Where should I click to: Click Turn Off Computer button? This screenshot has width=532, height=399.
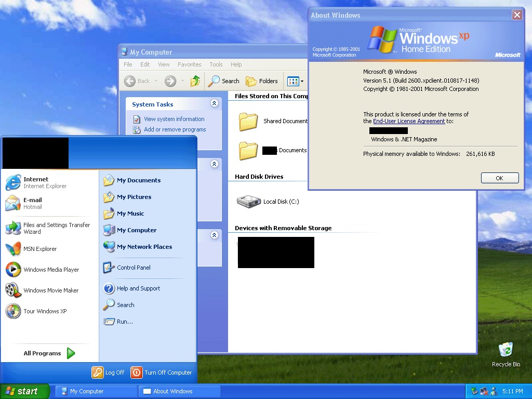(162, 373)
